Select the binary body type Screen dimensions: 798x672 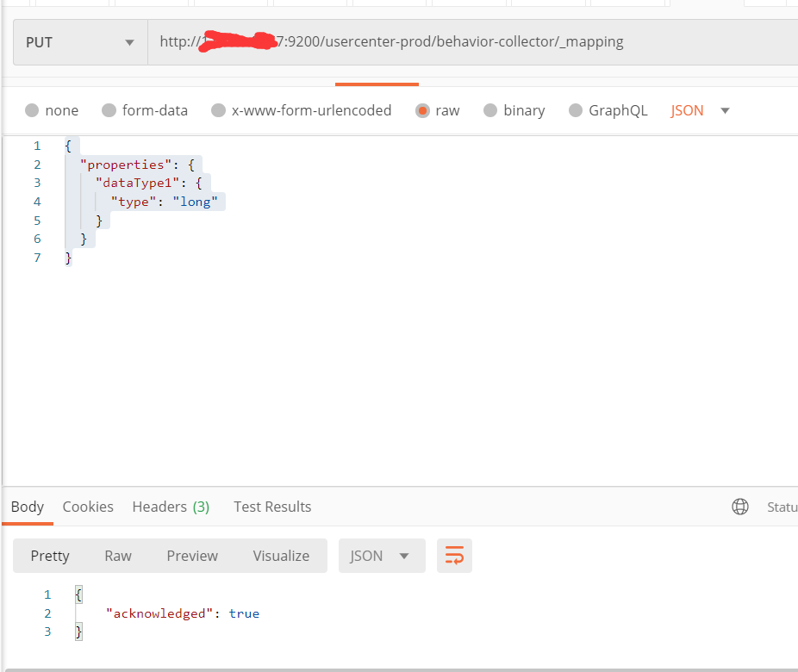click(x=514, y=110)
